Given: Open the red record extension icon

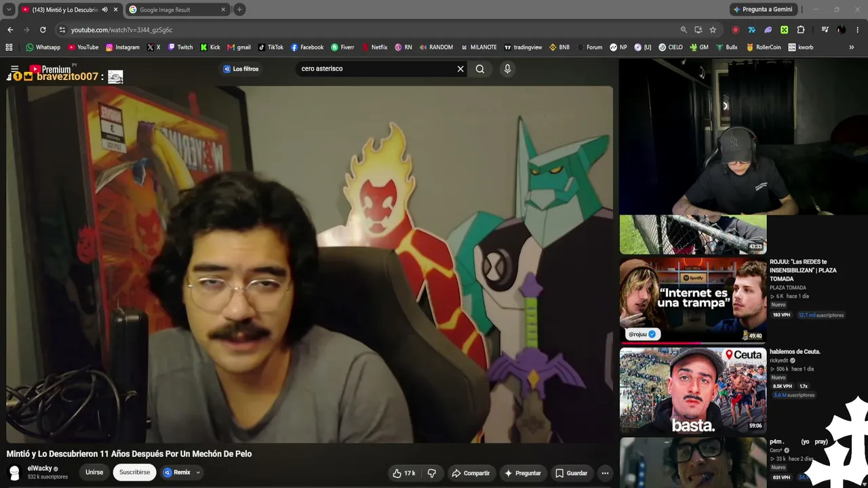Looking at the screenshot, I should coord(735,30).
